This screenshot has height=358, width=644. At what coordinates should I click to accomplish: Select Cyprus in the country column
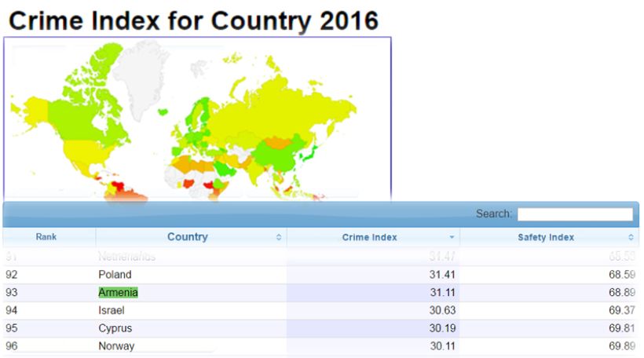[115, 328]
